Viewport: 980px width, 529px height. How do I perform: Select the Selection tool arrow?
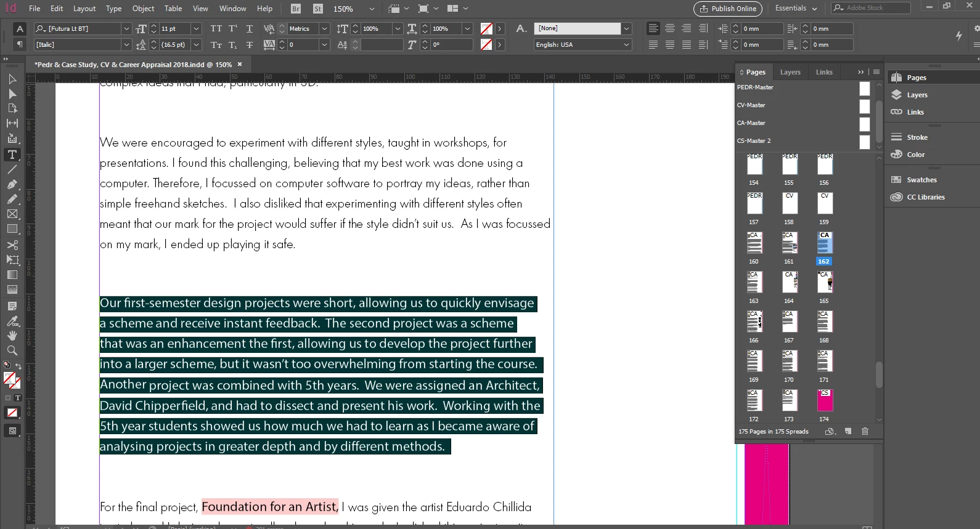(12, 79)
